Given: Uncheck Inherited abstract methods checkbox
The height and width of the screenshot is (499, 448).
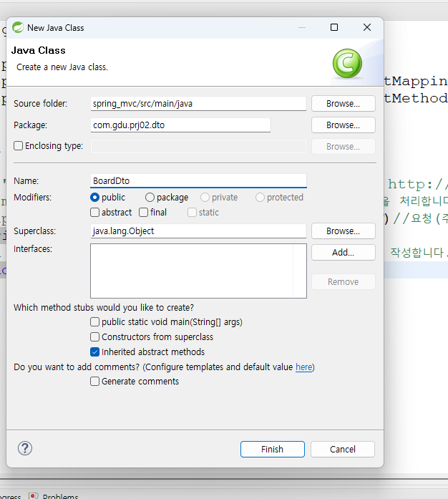Looking at the screenshot, I should click(x=94, y=352).
